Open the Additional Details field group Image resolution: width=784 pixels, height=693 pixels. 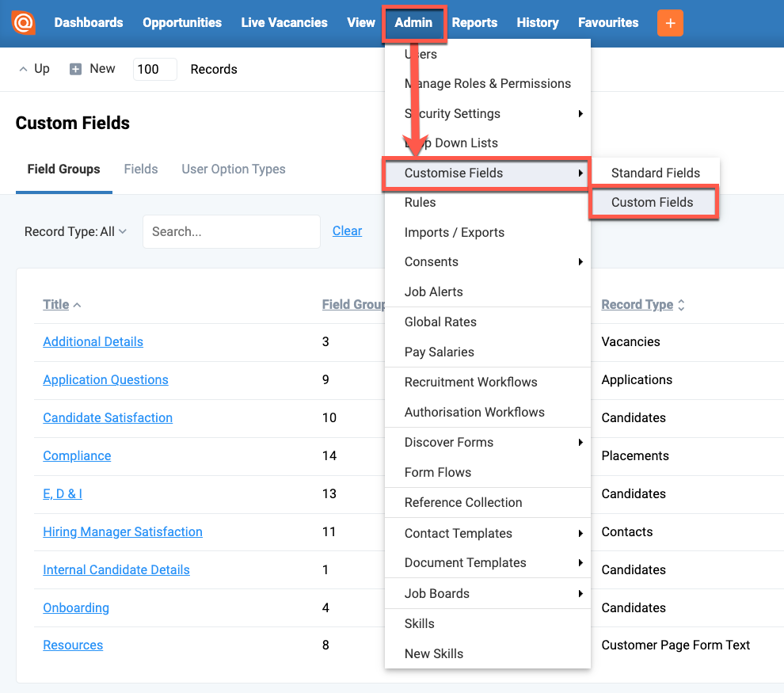tap(93, 341)
